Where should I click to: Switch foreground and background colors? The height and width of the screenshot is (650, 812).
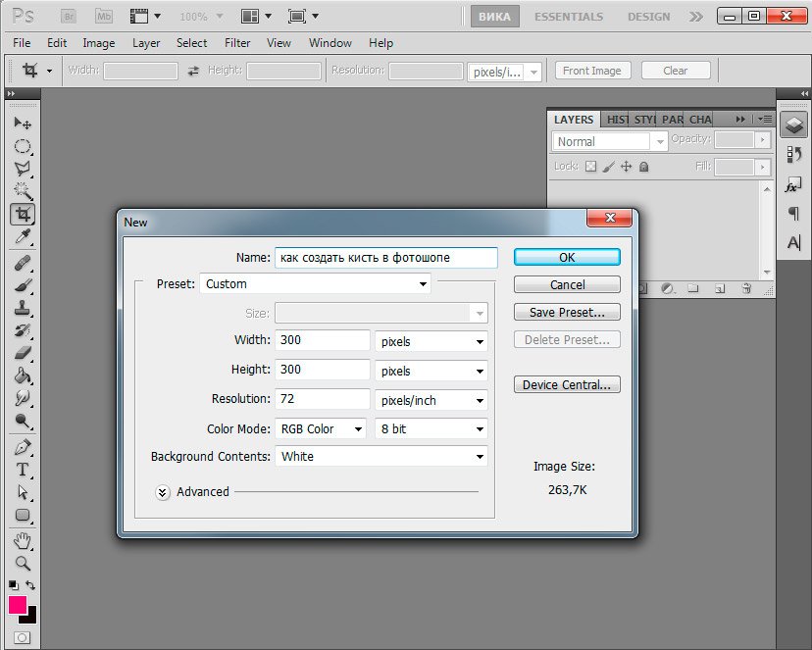tap(30, 585)
